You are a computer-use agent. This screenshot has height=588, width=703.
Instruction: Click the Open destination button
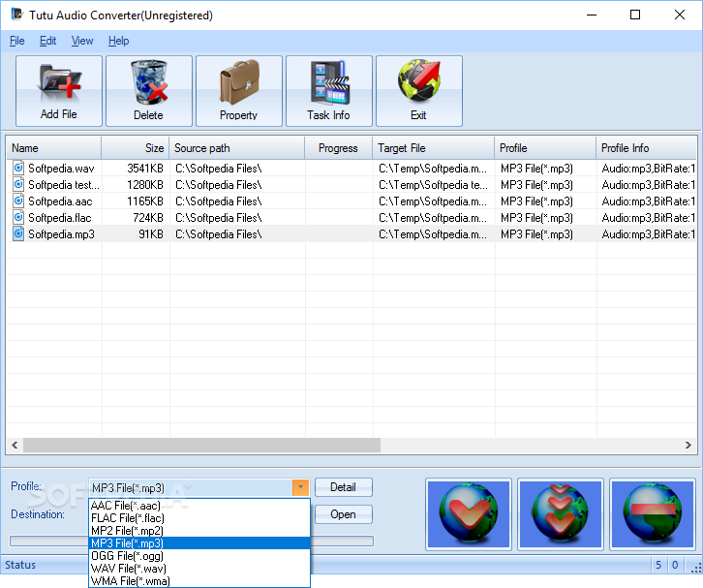click(344, 514)
